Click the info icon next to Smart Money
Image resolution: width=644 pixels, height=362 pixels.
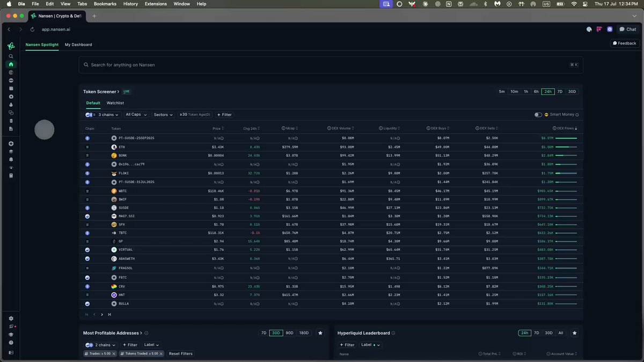[x=577, y=115]
